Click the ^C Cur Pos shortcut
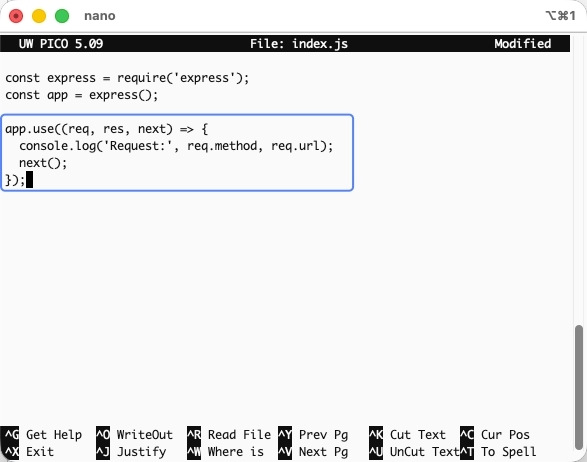This screenshot has height=462, width=587. point(495,435)
